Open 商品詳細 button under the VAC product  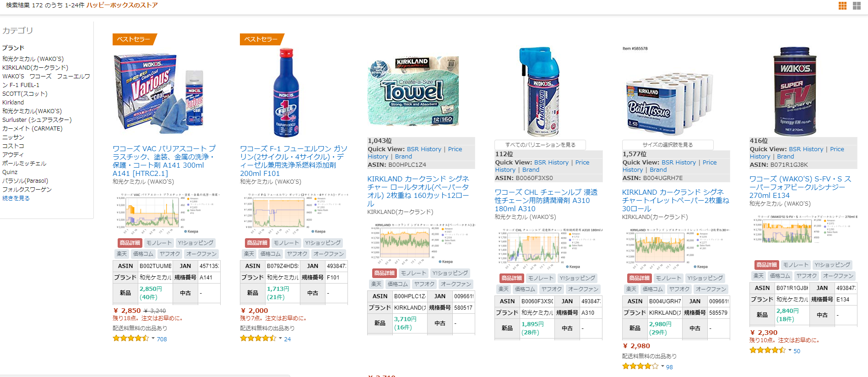point(130,243)
